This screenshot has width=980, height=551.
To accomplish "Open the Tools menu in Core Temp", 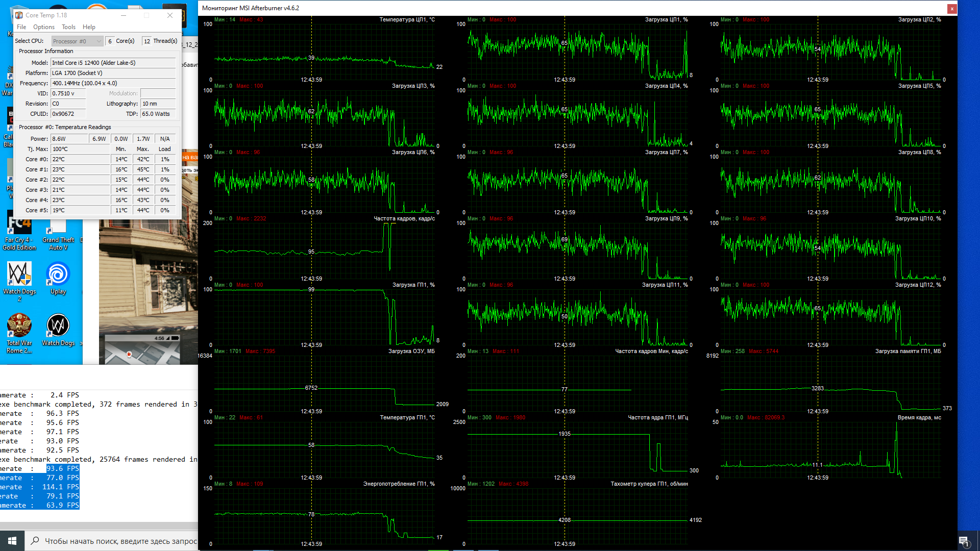I will pyautogui.click(x=68, y=27).
